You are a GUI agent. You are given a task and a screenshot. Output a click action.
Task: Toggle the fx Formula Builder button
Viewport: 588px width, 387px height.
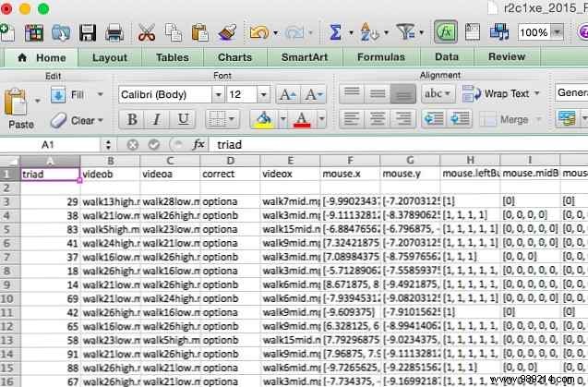pyautogui.click(x=446, y=32)
